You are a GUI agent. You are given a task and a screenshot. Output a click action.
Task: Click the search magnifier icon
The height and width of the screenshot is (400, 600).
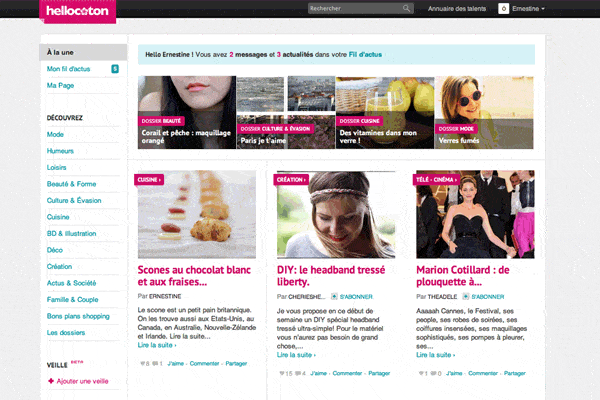406,8
